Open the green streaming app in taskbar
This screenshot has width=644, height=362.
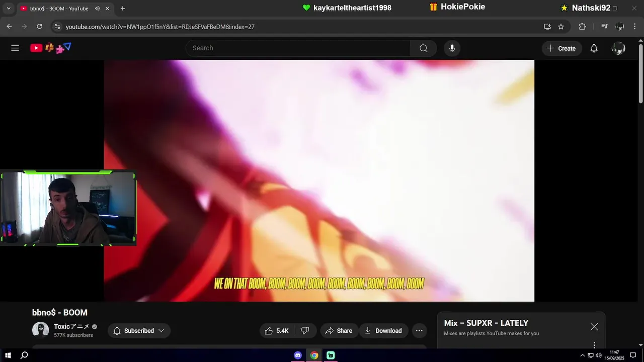[x=331, y=355]
